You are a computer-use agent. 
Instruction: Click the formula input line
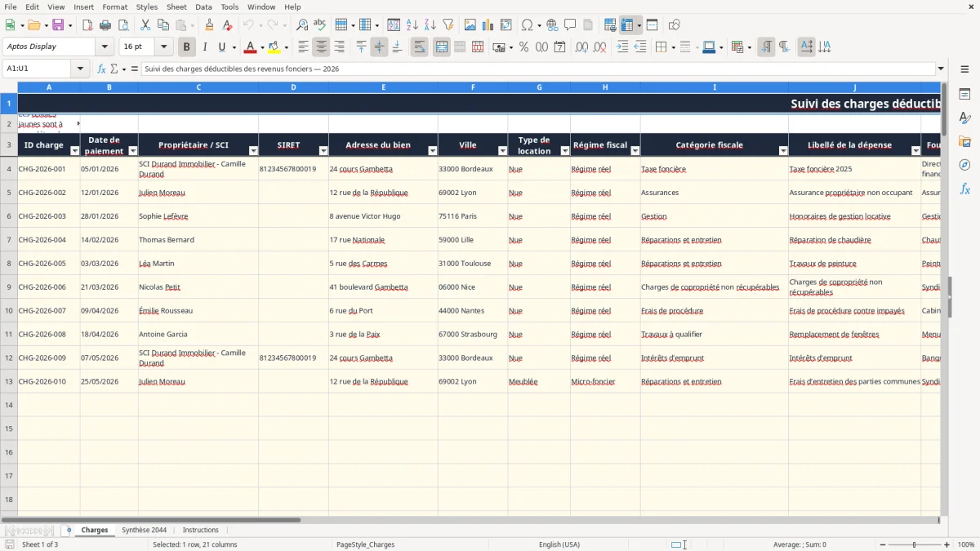(538, 69)
